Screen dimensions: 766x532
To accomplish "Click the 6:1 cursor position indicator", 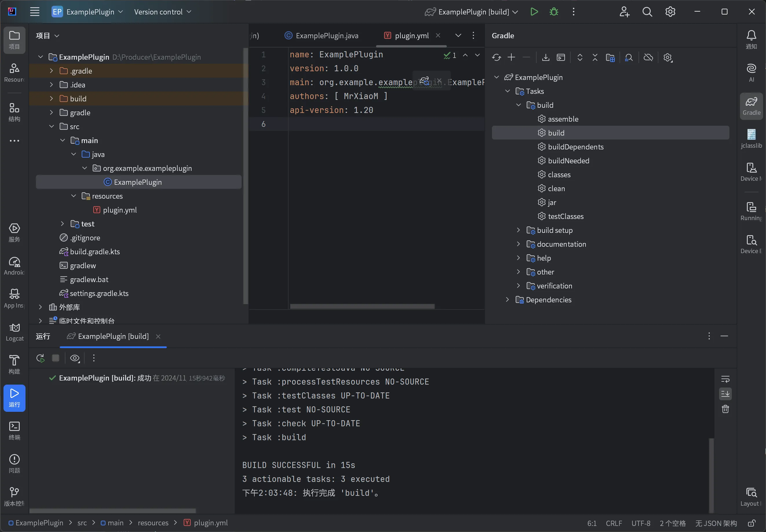I will click(x=592, y=523).
